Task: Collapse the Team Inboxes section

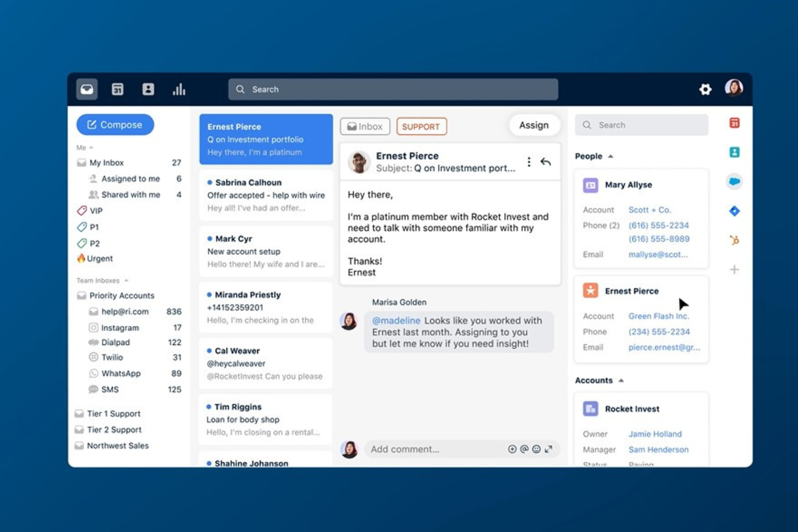Action: click(126, 280)
